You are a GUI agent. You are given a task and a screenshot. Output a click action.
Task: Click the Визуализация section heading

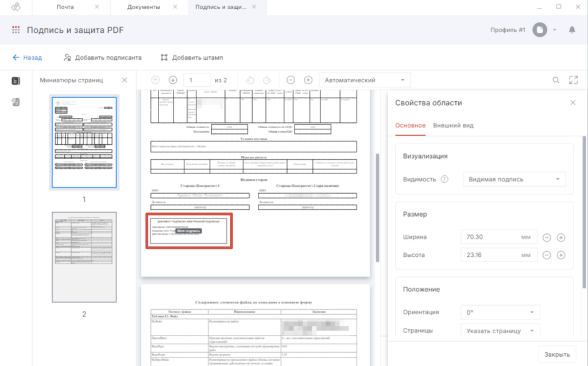point(425,156)
